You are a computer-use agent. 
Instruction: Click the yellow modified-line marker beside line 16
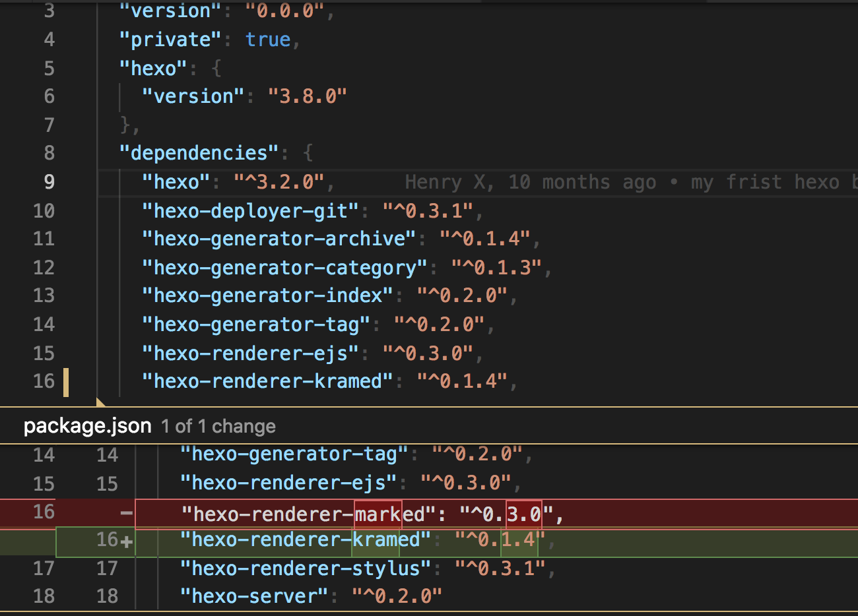coord(66,383)
